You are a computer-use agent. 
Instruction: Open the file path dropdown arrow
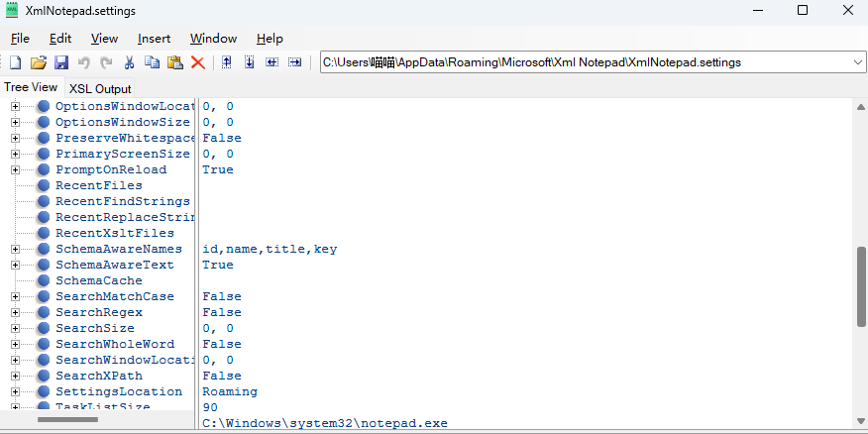[x=859, y=62]
